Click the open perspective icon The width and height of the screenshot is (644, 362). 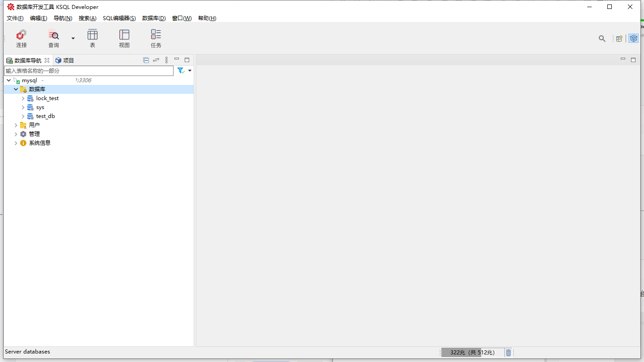pos(619,38)
